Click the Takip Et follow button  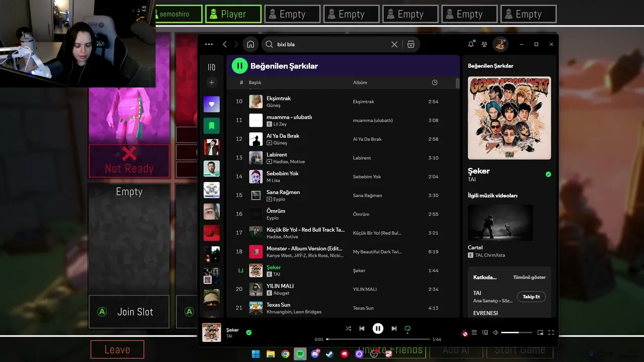[x=531, y=297]
